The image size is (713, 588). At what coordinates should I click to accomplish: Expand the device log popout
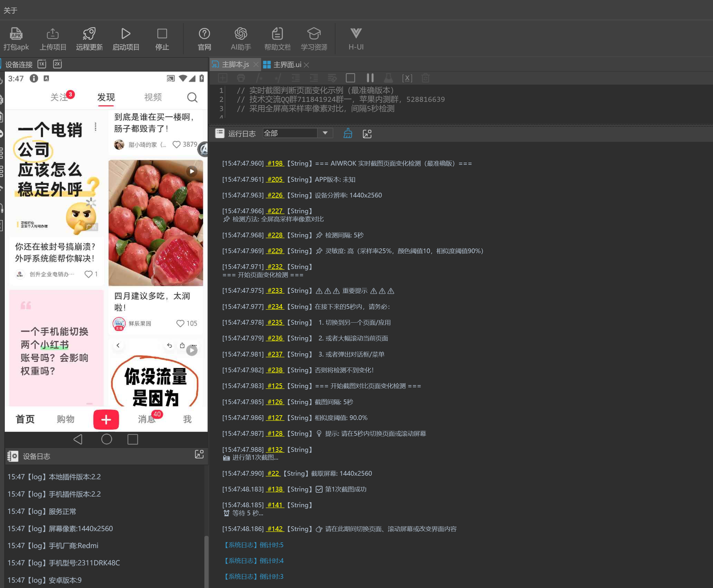point(199,455)
